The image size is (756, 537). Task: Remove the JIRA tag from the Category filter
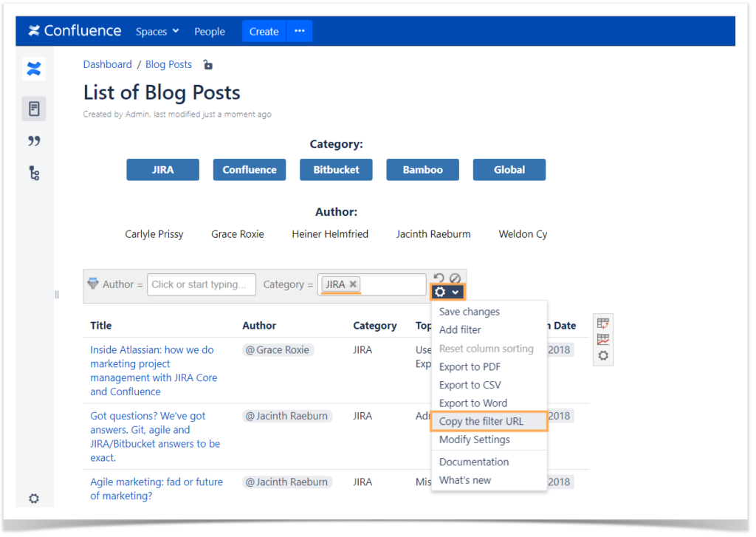coord(353,284)
